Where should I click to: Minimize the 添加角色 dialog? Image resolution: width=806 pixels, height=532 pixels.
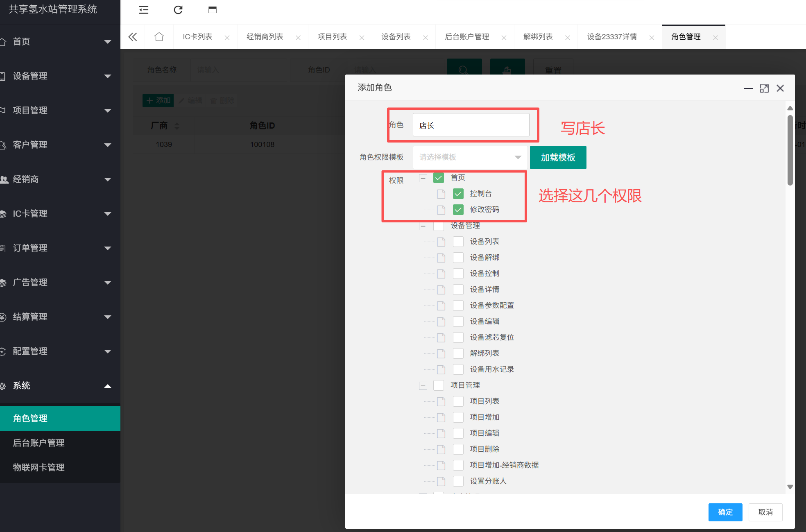click(x=748, y=88)
